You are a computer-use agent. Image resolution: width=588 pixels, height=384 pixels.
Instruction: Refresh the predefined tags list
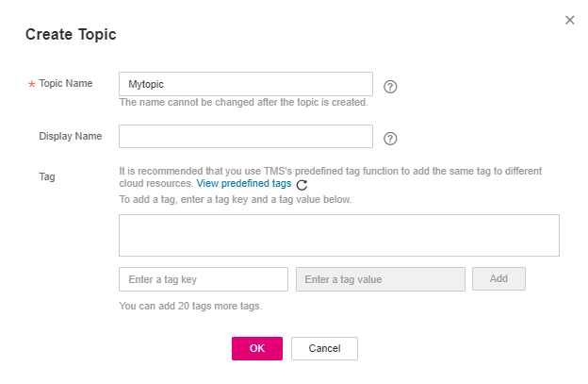302,185
